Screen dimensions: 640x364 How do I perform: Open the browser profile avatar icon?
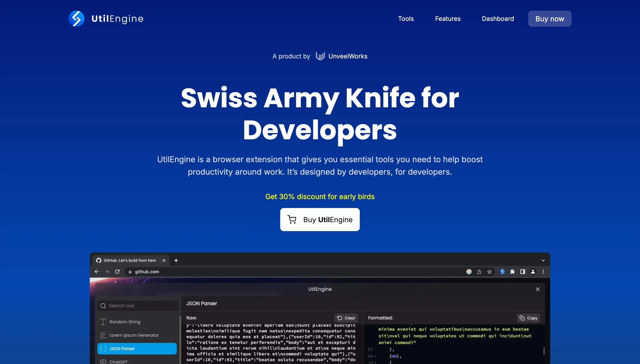(x=533, y=272)
